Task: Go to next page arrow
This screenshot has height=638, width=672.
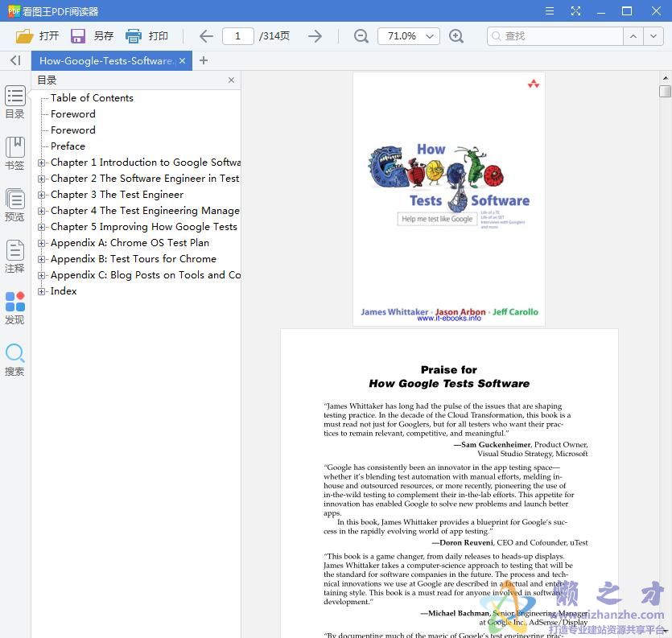Action: coord(315,36)
